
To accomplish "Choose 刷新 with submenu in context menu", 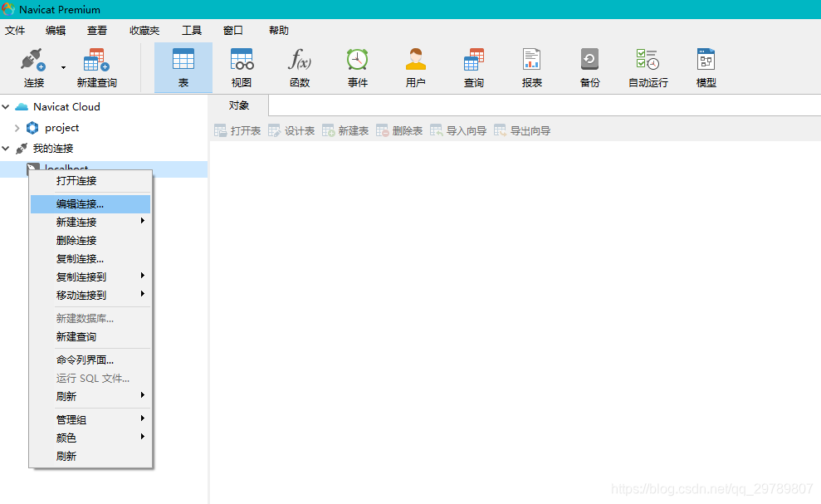I will (x=90, y=397).
